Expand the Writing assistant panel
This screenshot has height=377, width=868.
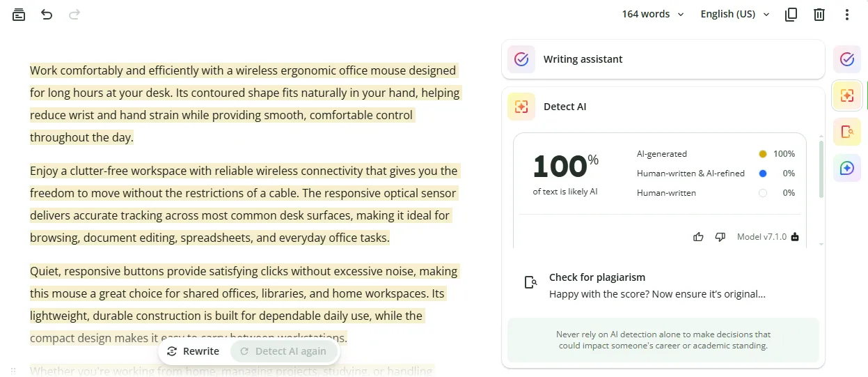pyautogui.click(x=663, y=59)
